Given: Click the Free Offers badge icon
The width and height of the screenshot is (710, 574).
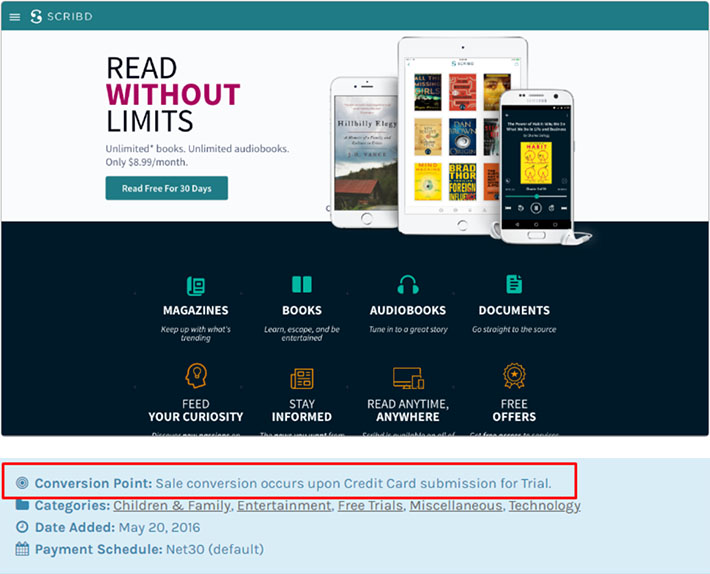Looking at the screenshot, I should (514, 377).
